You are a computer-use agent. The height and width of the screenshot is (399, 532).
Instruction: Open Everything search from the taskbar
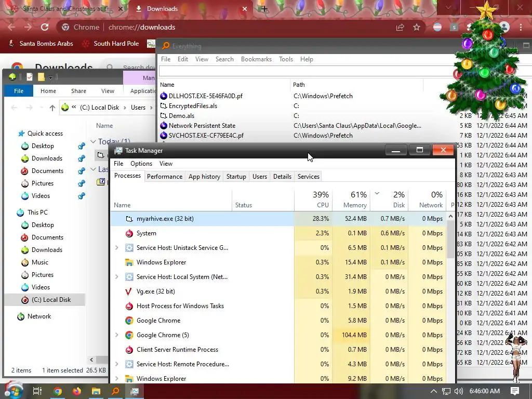point(116,391)
